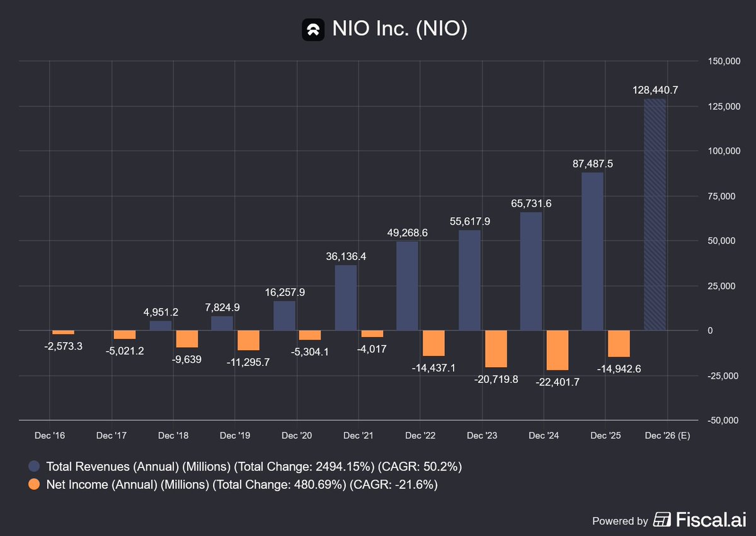Select the Dec '25 revenue bar

tap(593, 251)
